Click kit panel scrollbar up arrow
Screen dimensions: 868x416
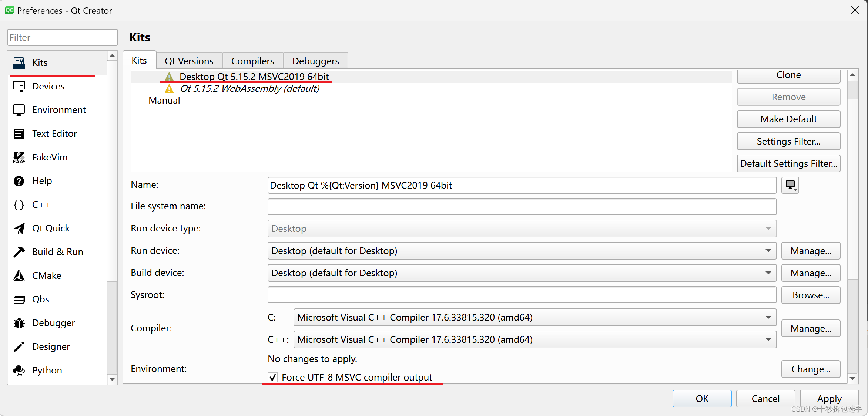pos(852,75)
